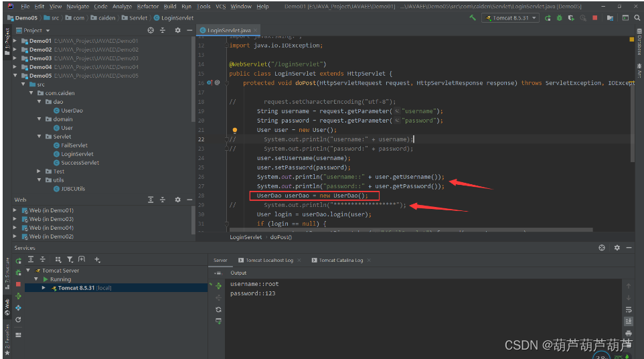Close the LoginServlet.java editor tab
The height and width of the screenshot is (359, 644).
coord(256,30)
